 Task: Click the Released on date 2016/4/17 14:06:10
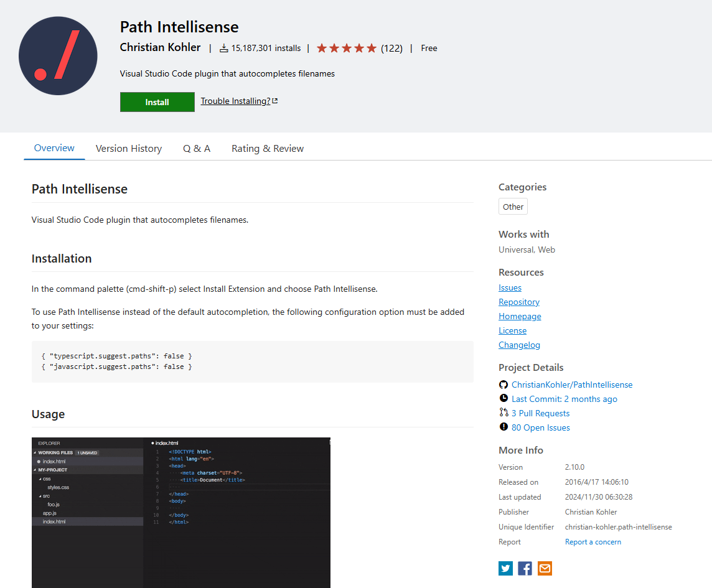click(596, 482)
